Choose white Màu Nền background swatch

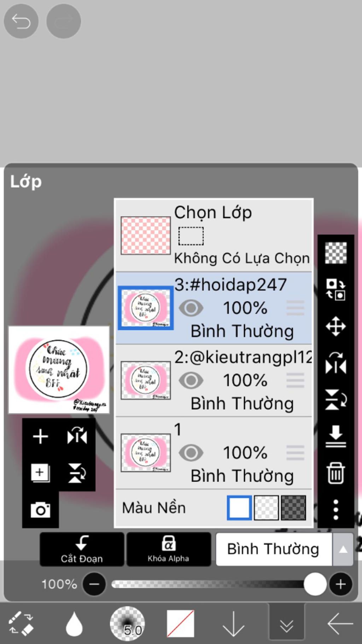point(239,507)
